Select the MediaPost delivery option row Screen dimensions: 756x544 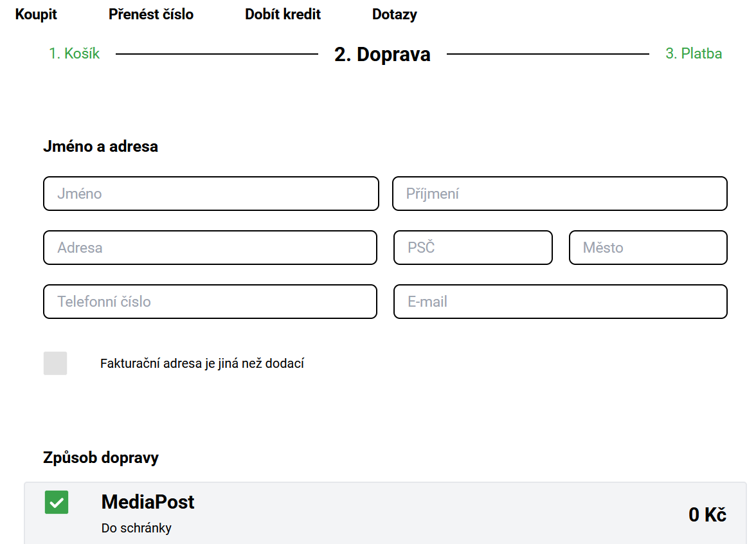[x=386, y=514]
